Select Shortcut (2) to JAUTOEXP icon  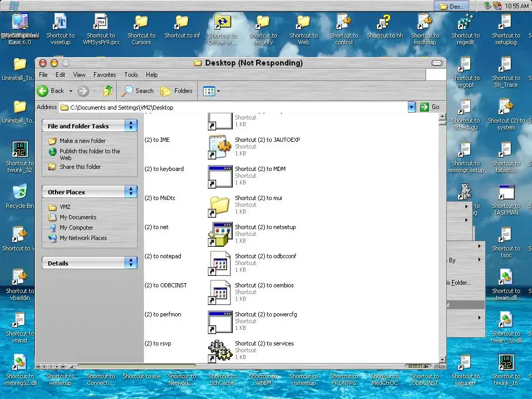point(220,147)
